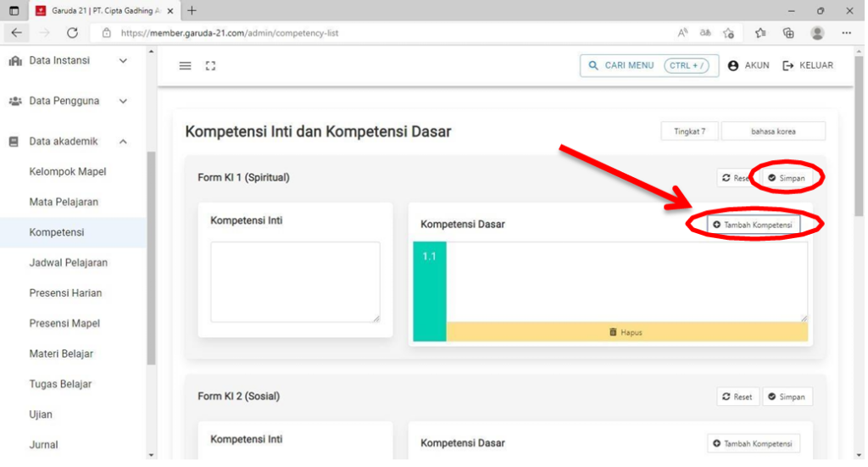Open Materi Belajar in sidebar

[x=61, y=353]
